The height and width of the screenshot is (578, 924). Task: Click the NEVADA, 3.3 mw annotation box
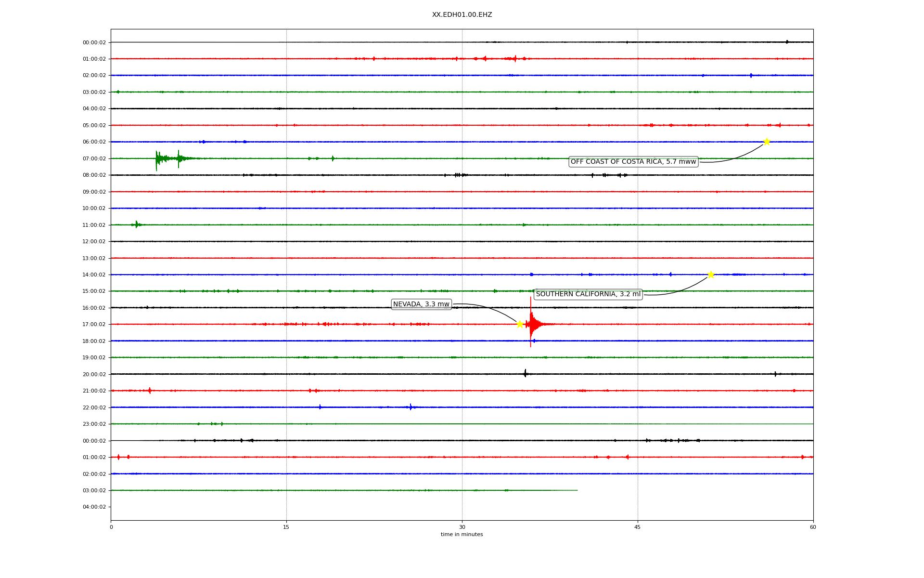(421, 304)
